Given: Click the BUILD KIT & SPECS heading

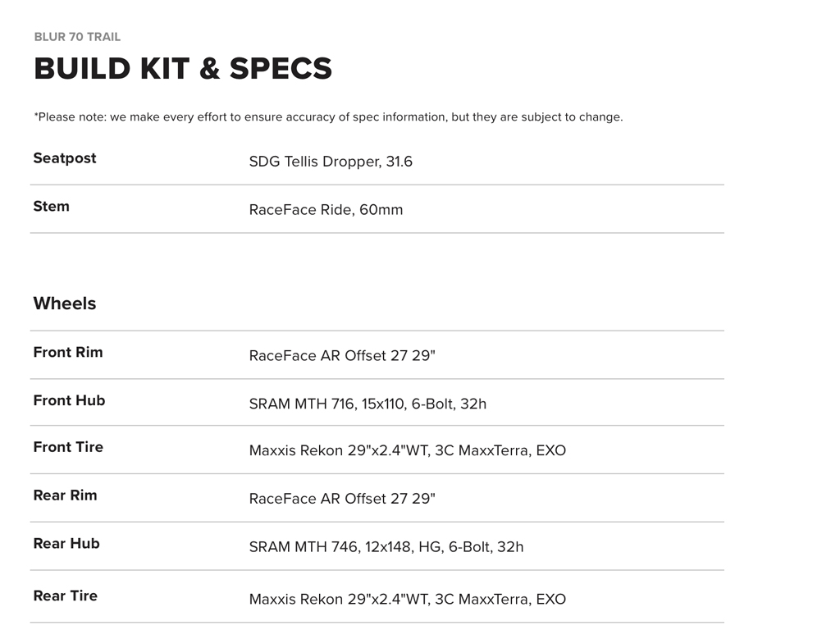Looking at the screenshot, I should coord(183,69).
